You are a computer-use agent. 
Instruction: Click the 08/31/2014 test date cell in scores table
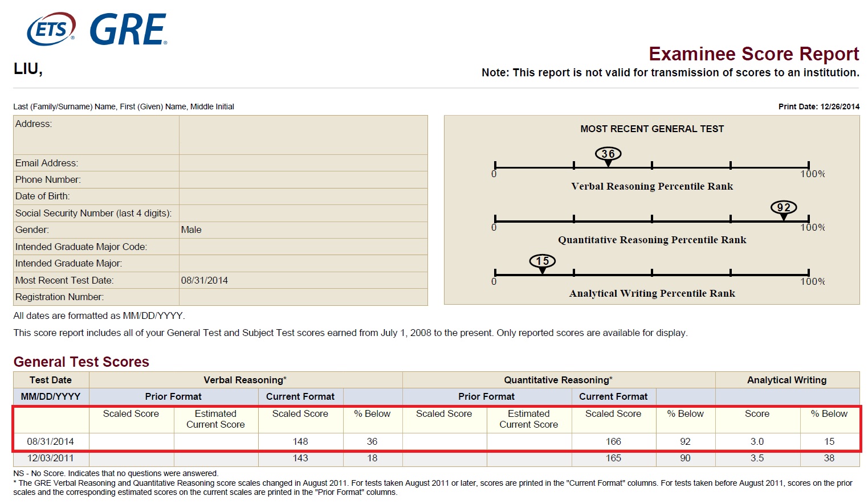coord(51,441)
